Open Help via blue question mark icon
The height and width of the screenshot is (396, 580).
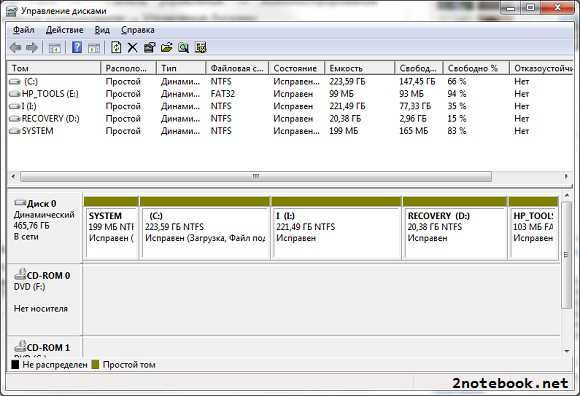tap(77, 47)
